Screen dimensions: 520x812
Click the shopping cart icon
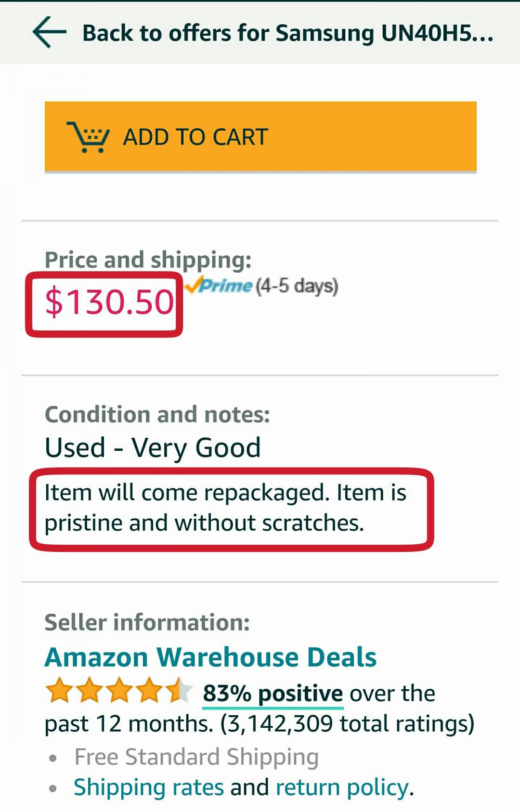pos(89,137)
